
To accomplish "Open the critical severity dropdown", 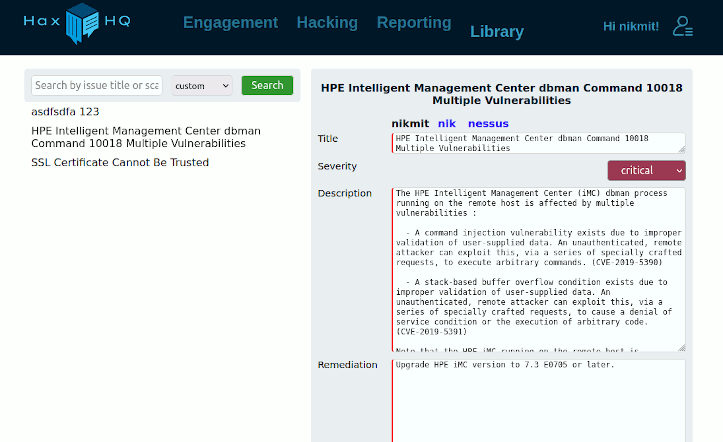I will [x=646, y=171].
